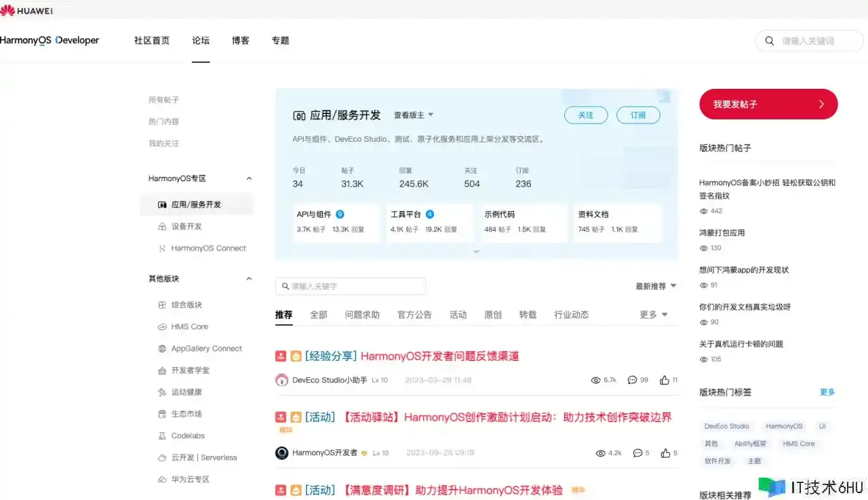Switch to the 问题求助 tab
This screenshot has width=868, height=500.
362,315
